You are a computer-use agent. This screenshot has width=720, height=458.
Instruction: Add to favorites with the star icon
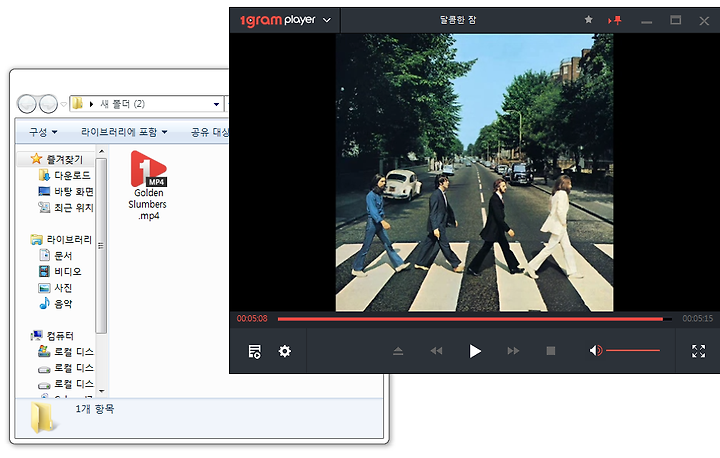(588, 20)
